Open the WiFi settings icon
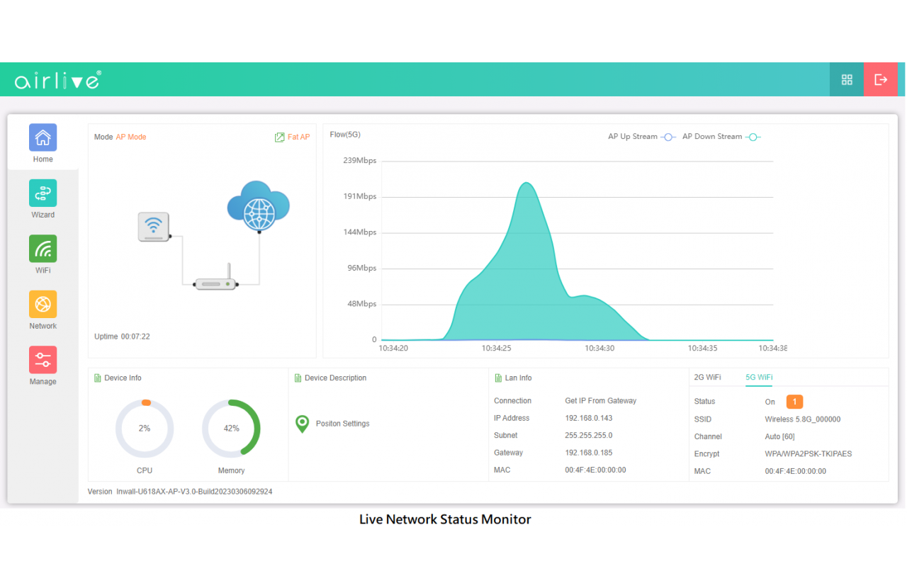Viewport: 907px width, 588px height. click(43, 249)
